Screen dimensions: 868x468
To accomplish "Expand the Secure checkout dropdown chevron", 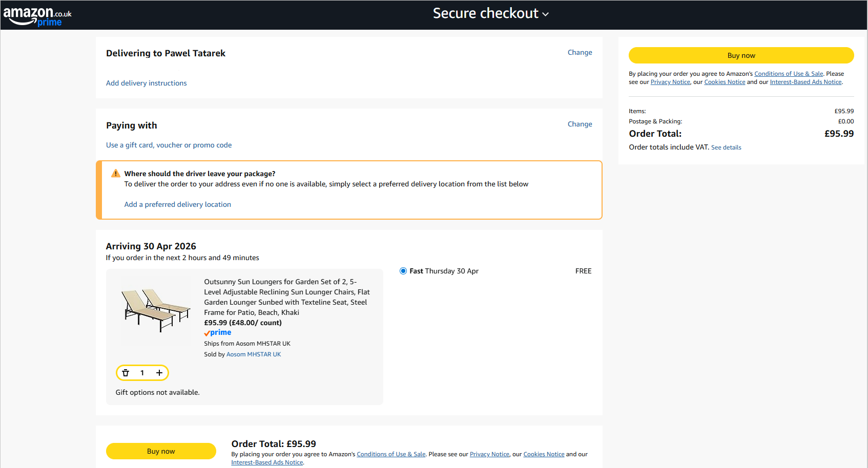I will pyautogui.click(x=546, y=14).
